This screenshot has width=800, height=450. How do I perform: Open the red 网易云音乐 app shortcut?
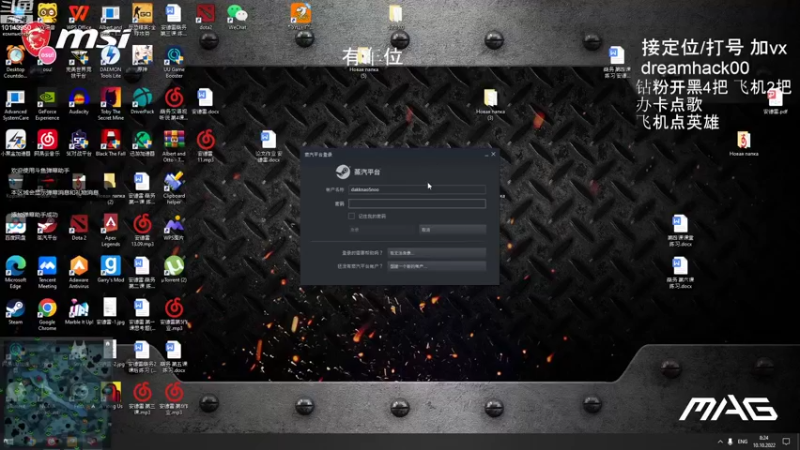point(47,143)
